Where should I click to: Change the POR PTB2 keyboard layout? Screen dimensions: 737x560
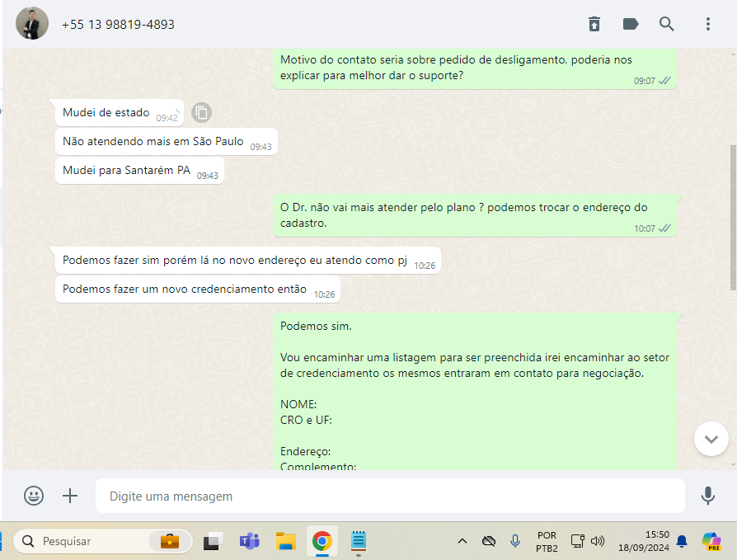coord(547,542)
